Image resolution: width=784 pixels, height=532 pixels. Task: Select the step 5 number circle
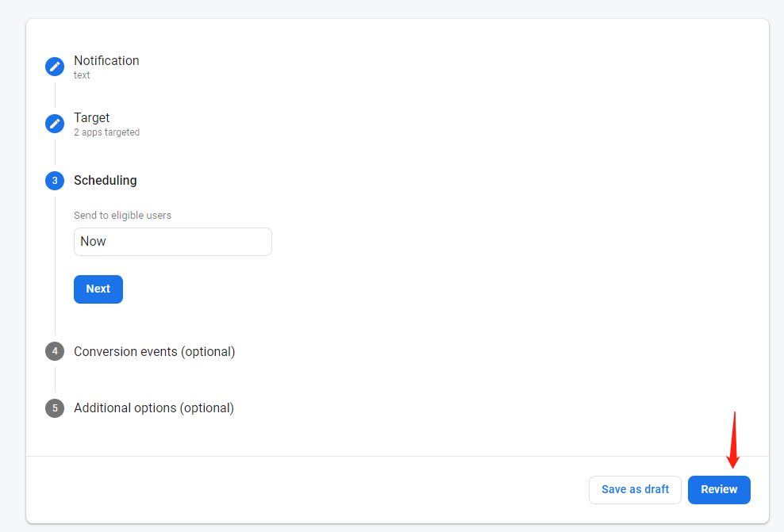pyautogui.click(x=55, y=408)
